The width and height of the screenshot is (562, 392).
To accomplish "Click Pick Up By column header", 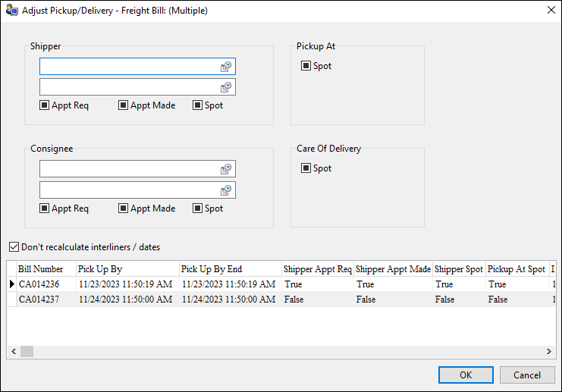I will [126, 269].
